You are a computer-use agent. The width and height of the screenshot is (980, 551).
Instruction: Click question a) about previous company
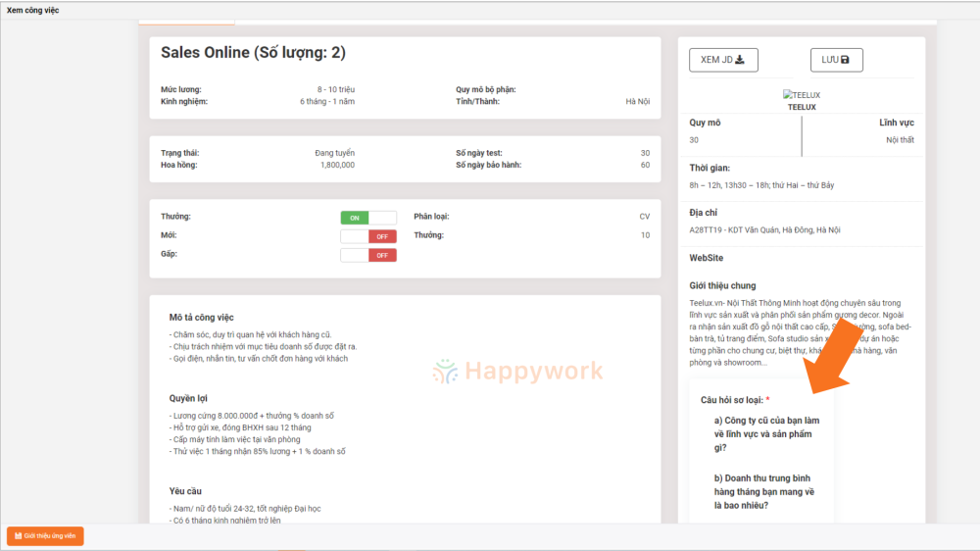pos(765,433)
